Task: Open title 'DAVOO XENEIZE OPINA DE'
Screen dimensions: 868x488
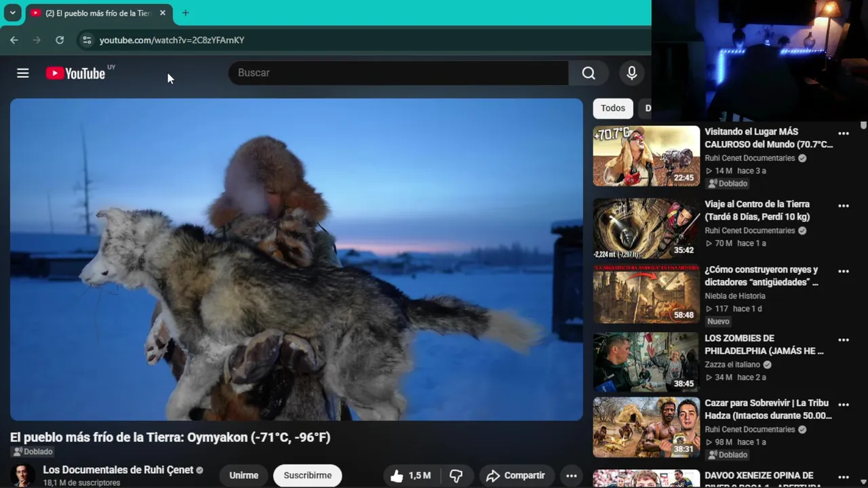Action: [x=759, y=476]
